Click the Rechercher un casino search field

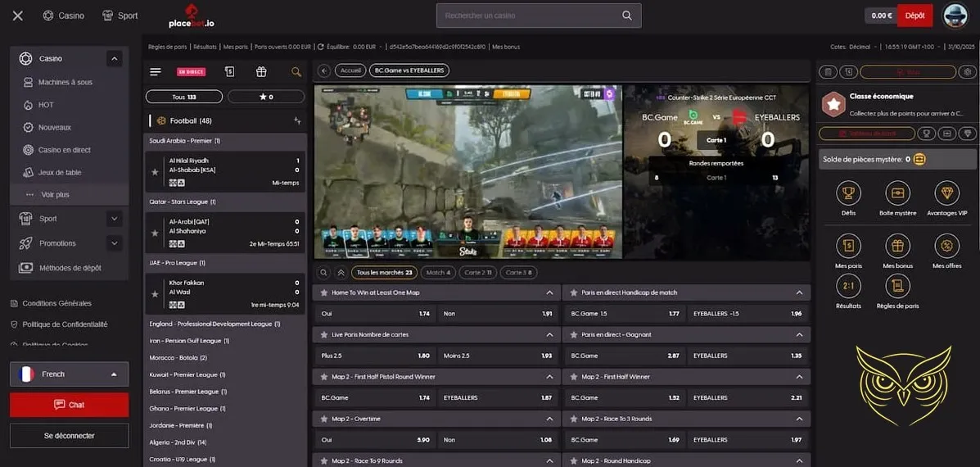(x=528, y=16)
